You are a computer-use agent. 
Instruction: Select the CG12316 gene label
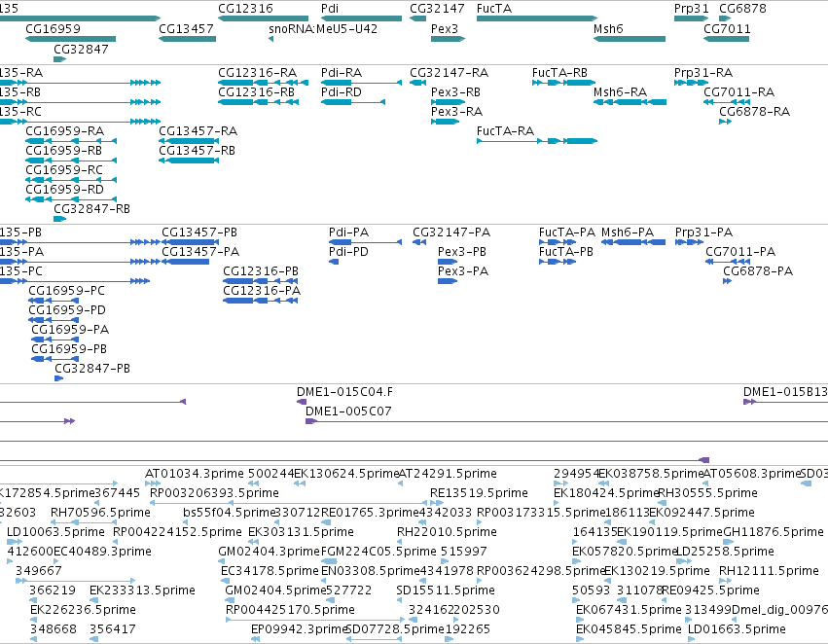coord(245,9)
